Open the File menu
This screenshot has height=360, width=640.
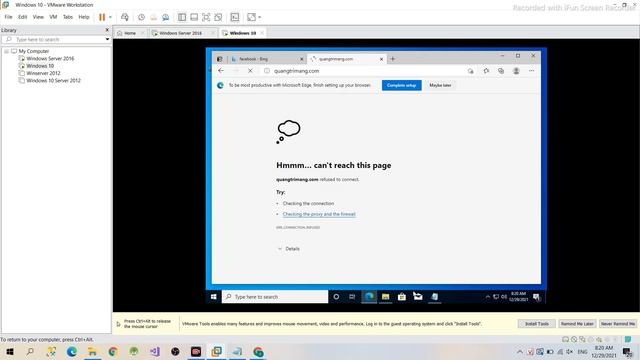[8, 17]
